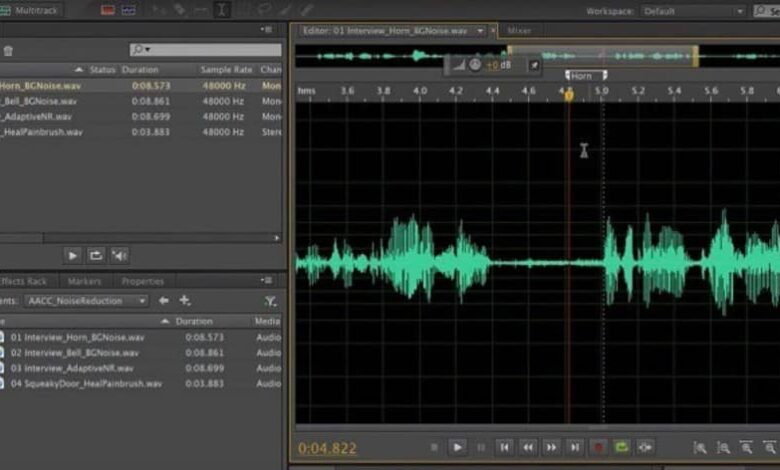Switch to the Effects Rack tab
Viewport: 780px width, 470px height.
click(x=24, y=282)
